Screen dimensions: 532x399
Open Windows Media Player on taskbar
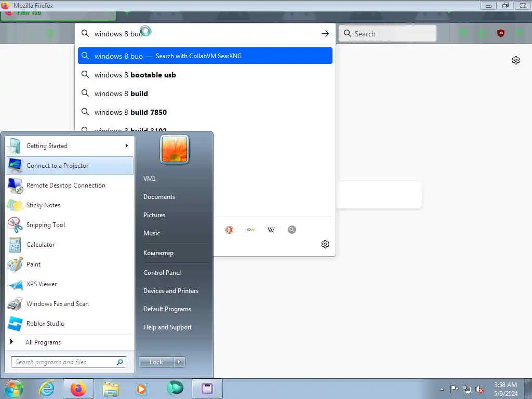[x=141, y=389]
